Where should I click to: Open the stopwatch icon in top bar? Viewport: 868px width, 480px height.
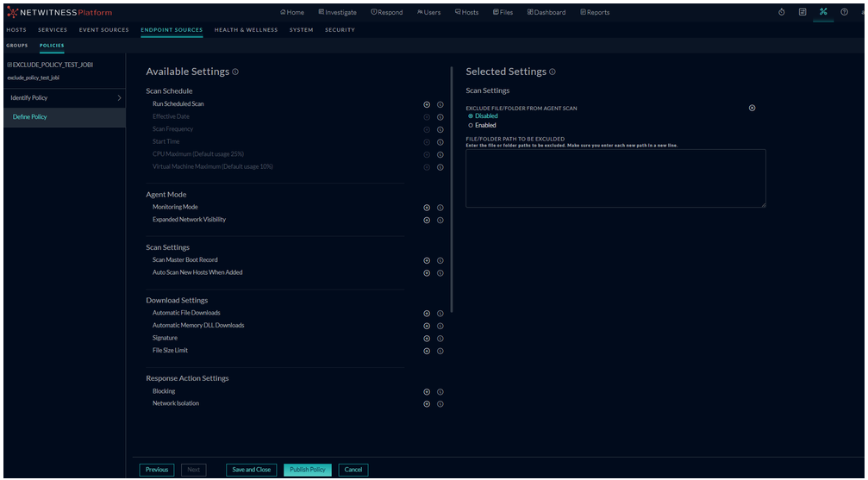coord(781,11)
